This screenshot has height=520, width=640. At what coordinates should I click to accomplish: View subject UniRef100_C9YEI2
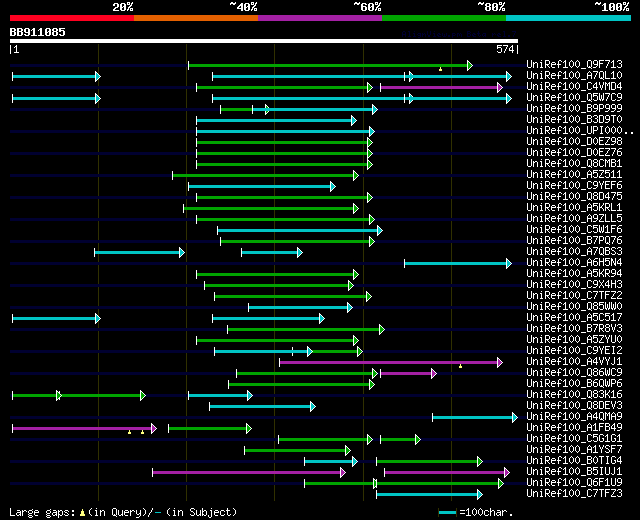(x=574, y=351)
